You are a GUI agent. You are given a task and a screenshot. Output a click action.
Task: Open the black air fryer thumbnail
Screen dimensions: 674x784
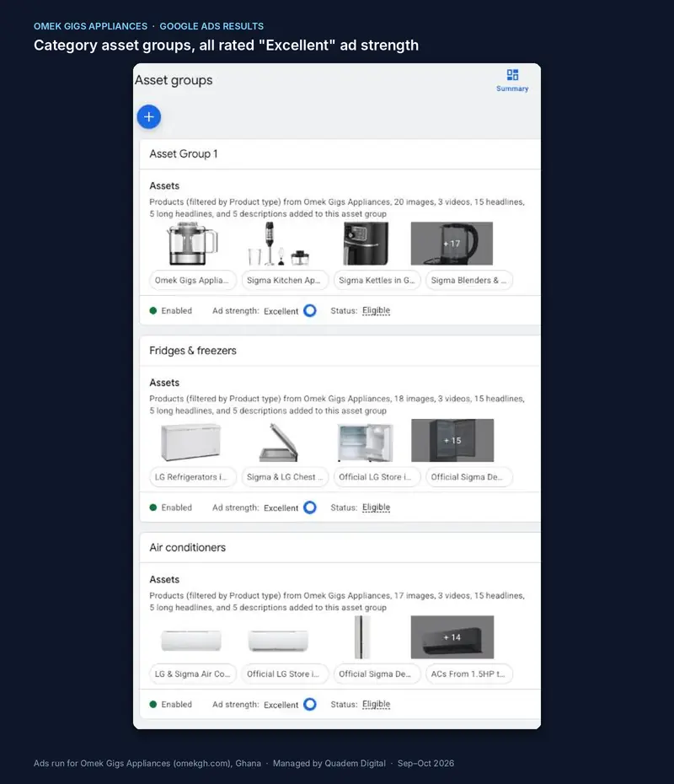click(x=366, y=244)
